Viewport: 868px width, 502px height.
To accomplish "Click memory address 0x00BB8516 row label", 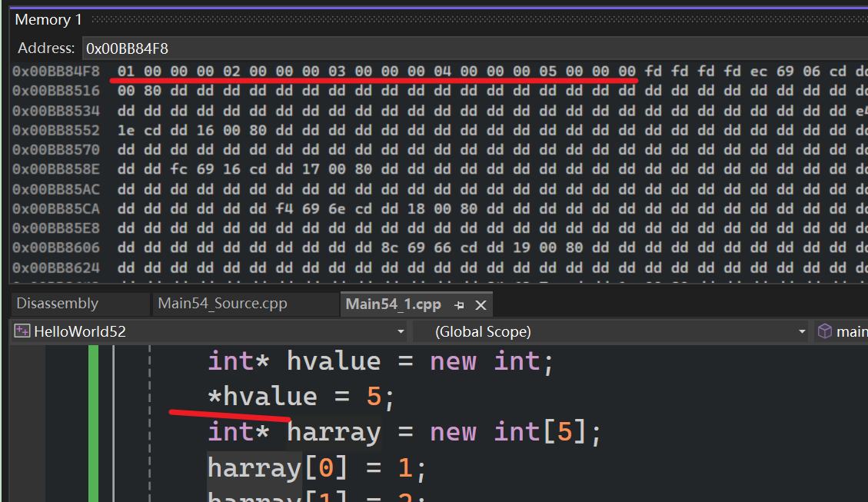I will (x=55, y=91).
